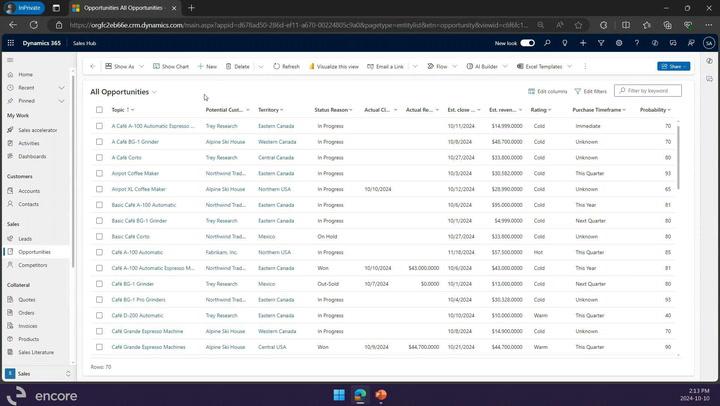
Task: Click the search magnifier icon in header
Action: pos(547,43)
